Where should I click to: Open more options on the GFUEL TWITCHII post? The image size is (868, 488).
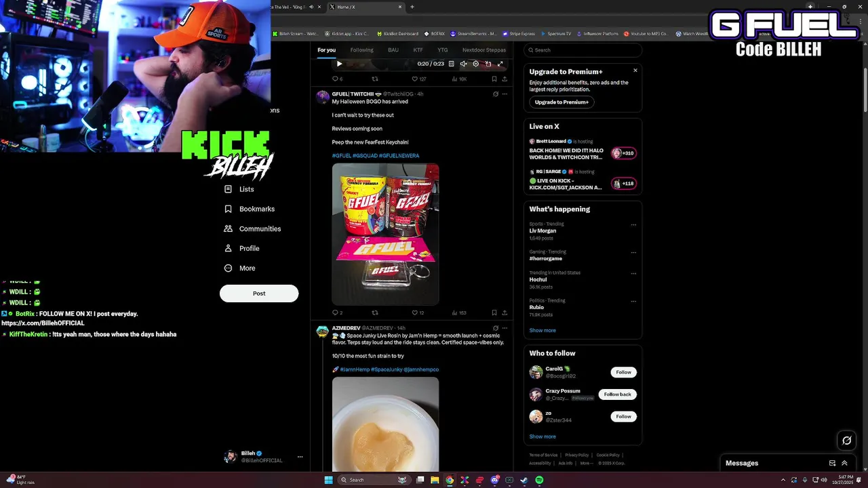tap(505, 94)
